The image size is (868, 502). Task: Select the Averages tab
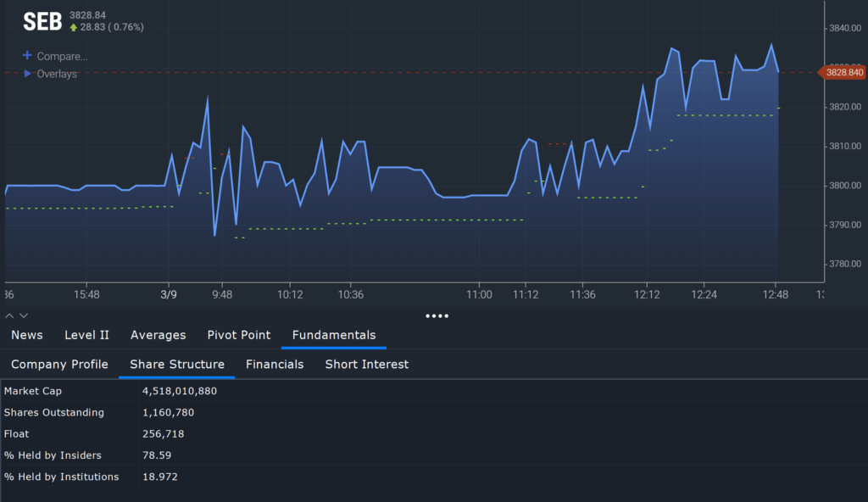158,334
